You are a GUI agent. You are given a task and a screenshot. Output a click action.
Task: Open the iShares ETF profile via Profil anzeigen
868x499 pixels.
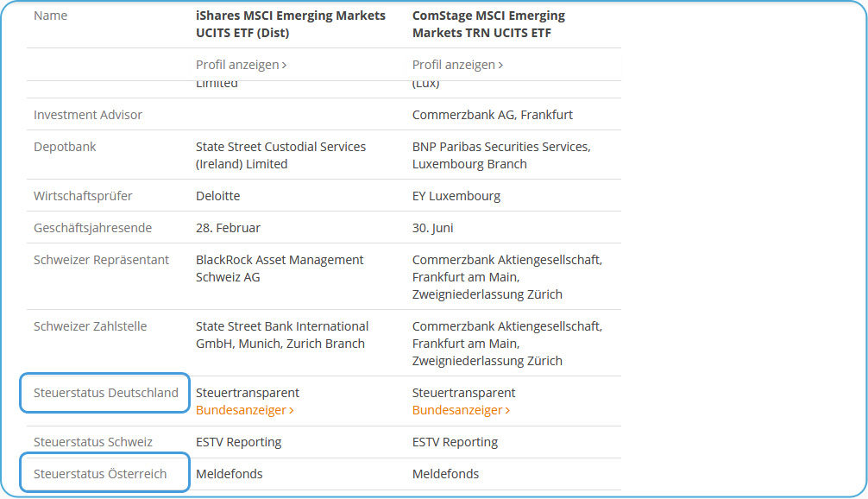point(241,65)
